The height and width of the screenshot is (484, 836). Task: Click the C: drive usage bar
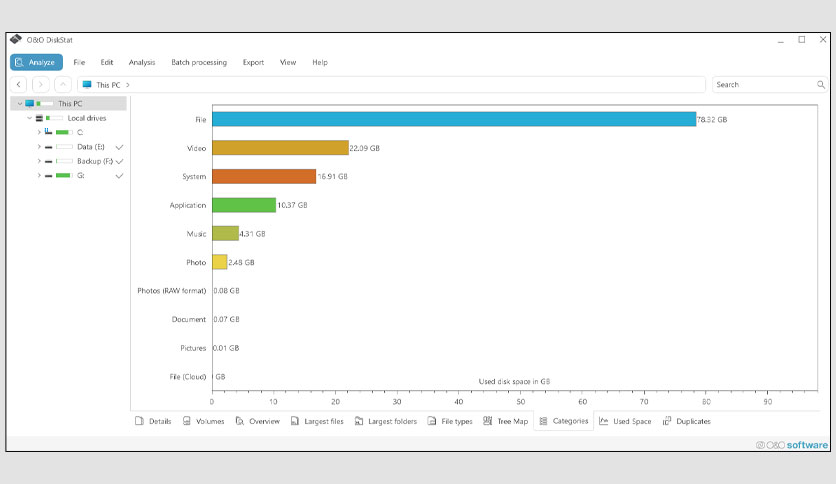64,132
